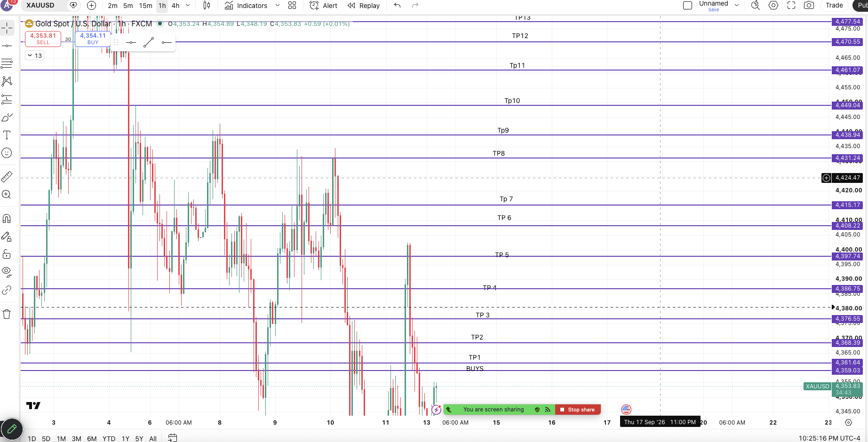868x442 pixels.
Task: Click Stop share in sharing bar
Action: click(x=578, y=410)
